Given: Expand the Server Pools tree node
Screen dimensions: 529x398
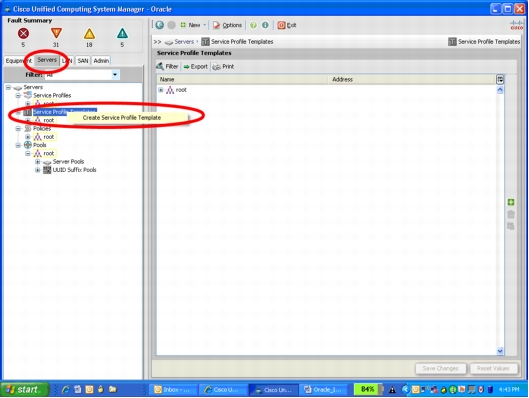Looking at the screenshot, I should coord(37,162).
